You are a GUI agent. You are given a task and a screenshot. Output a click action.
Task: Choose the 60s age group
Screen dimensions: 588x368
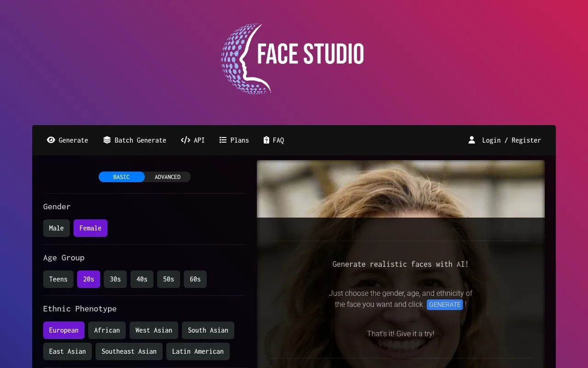pos(195,279)
